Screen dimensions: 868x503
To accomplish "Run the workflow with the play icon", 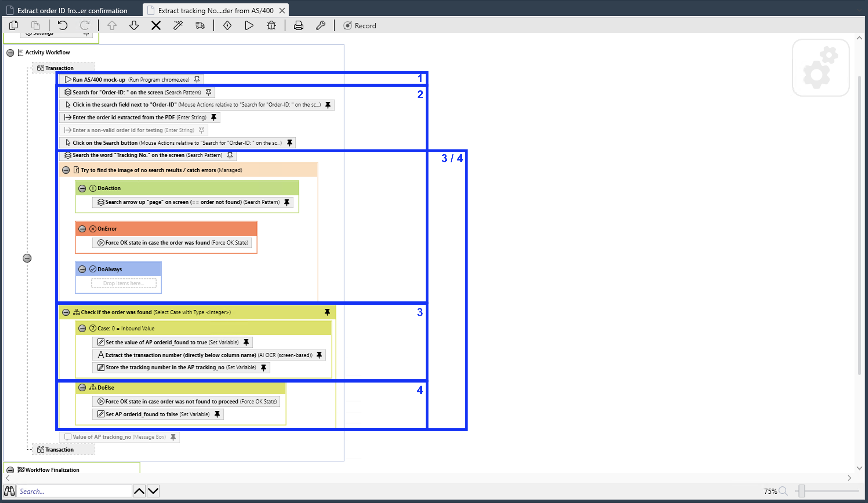I will click(x=249, y=26).
